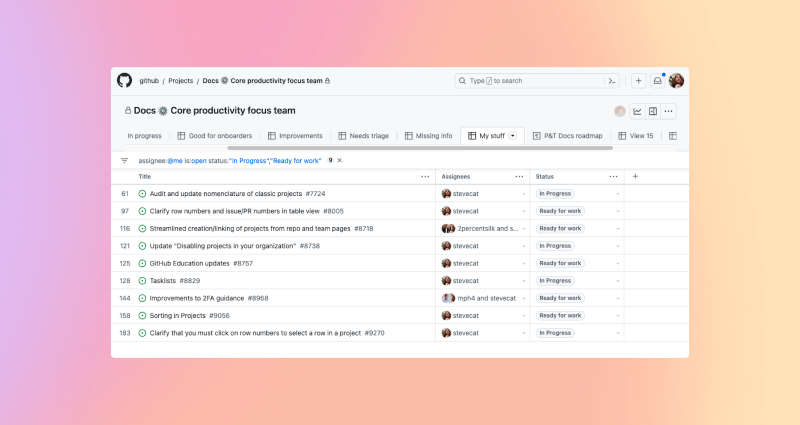Viewport: 800px width, 425px height.
Task: Click the filter icon beside the query
Action: pos(124,160)
